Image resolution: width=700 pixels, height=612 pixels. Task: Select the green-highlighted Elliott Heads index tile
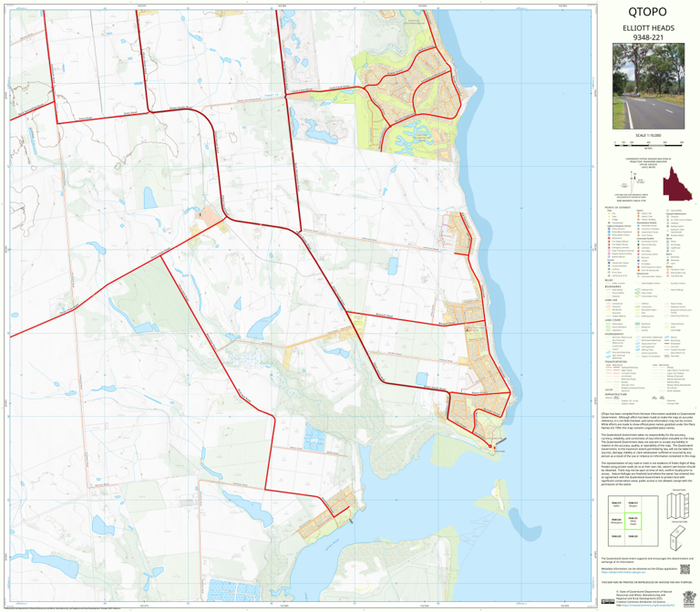pyautogui.click(x=633, y=521)
